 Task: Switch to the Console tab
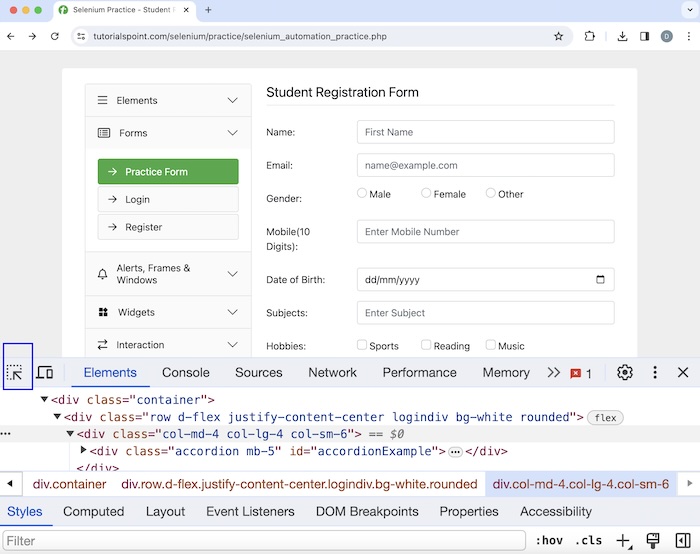pyautogui.click(x=186, y=372)
